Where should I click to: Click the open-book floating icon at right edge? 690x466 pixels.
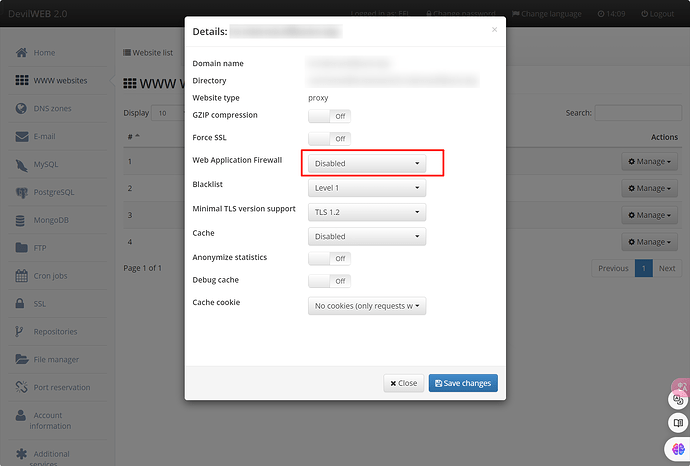[678, 423]
